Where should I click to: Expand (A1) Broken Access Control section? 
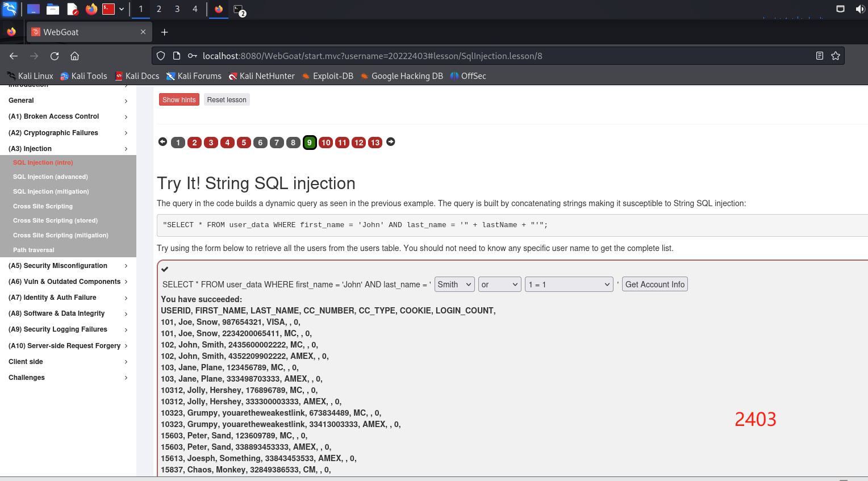pyautogui.click(x=68, y=116)
